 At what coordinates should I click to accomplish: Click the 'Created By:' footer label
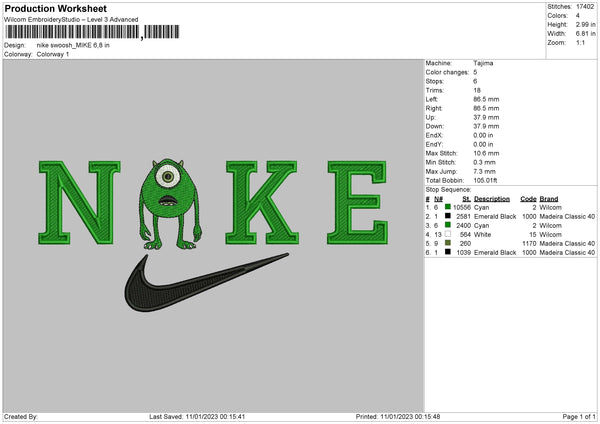[21, 416]
